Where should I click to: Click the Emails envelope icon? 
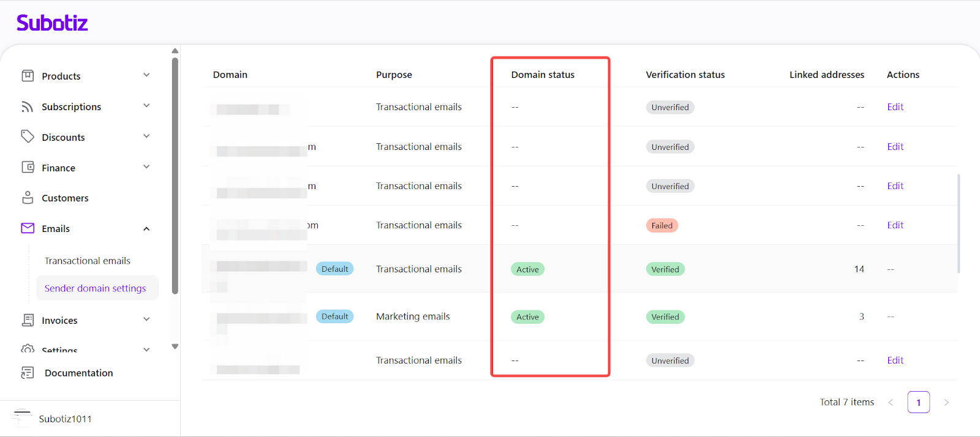(x=28, y=228)
